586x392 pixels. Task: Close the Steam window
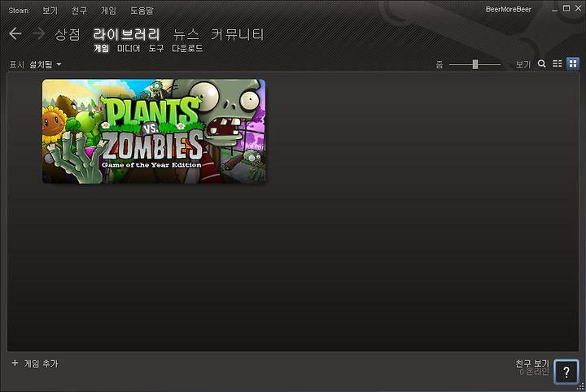pos(578,9)
